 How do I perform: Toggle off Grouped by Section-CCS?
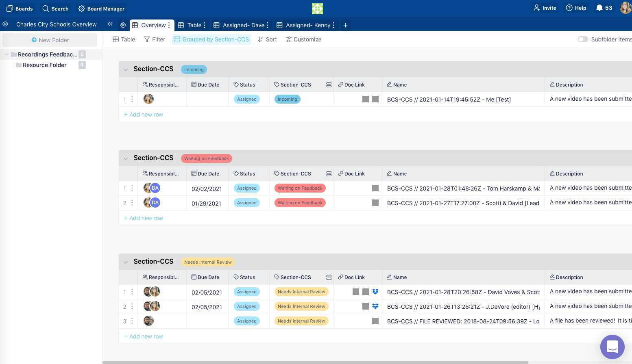pos(211,39)
